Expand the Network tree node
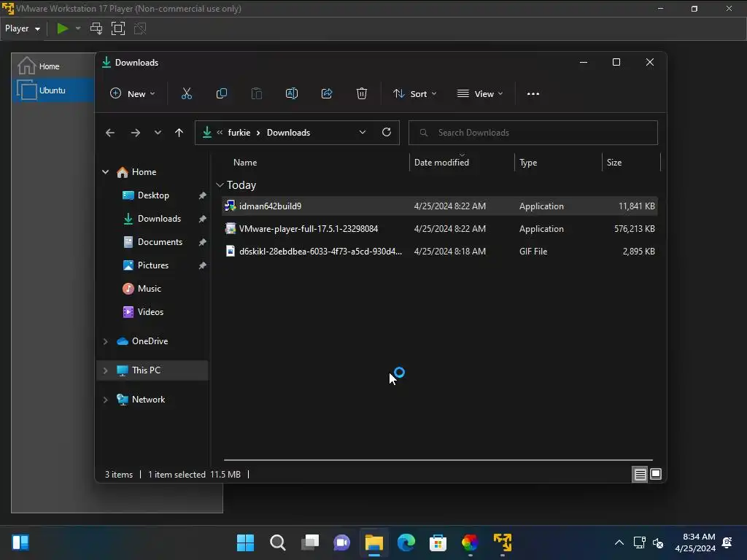This screenshot has width=747, height=560. pos(105,400)
